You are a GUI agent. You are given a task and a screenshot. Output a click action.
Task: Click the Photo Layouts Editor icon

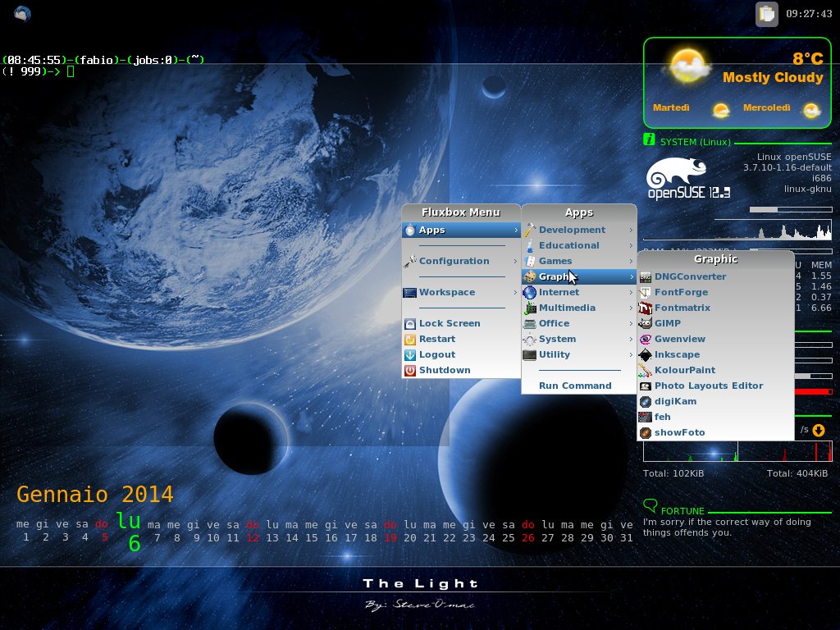tap(646, 386)
